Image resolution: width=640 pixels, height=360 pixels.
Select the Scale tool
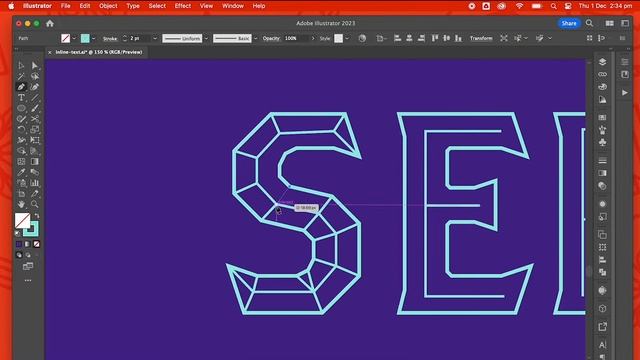coord(35,129)
